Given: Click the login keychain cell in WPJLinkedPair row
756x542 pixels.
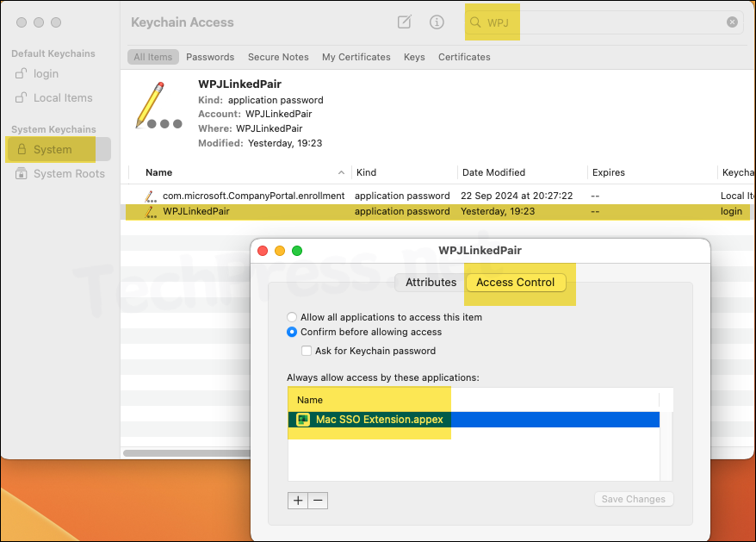Looking at the screenshot, I should coord(731,211).
